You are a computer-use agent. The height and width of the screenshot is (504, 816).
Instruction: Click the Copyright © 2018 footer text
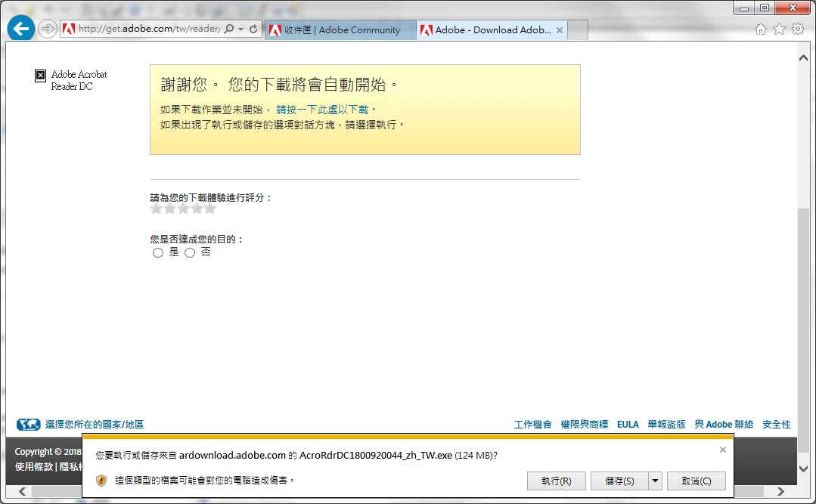pos(48,451)
